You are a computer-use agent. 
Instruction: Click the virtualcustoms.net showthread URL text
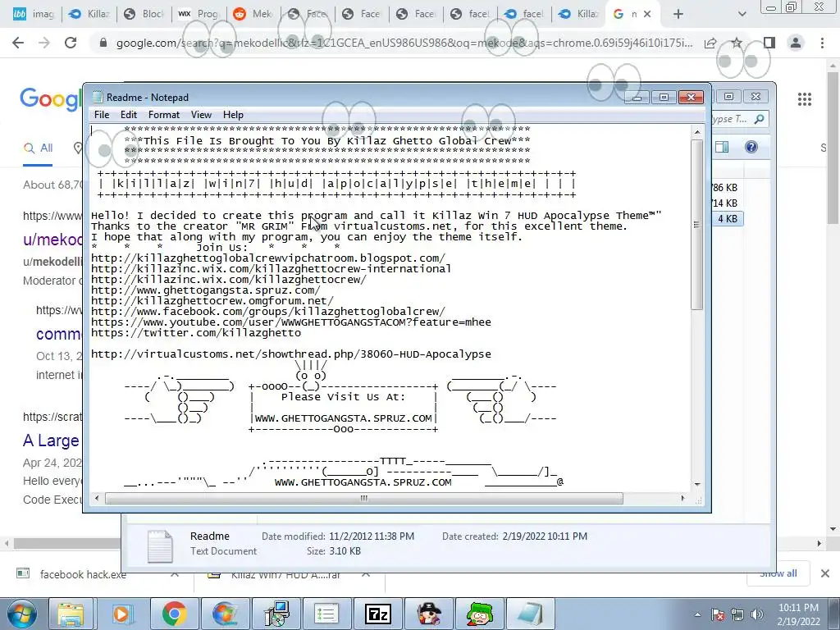[x=291, y=354]
